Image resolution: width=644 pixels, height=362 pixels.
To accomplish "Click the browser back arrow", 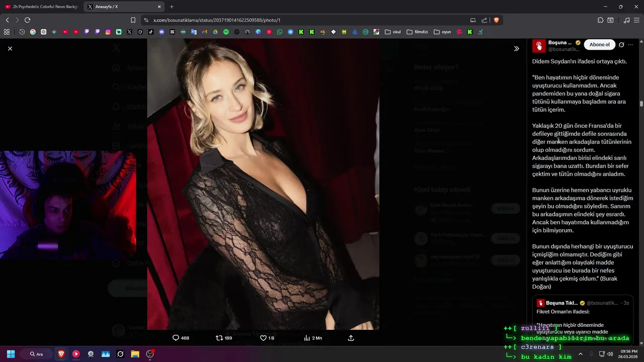I will point(7,20).
